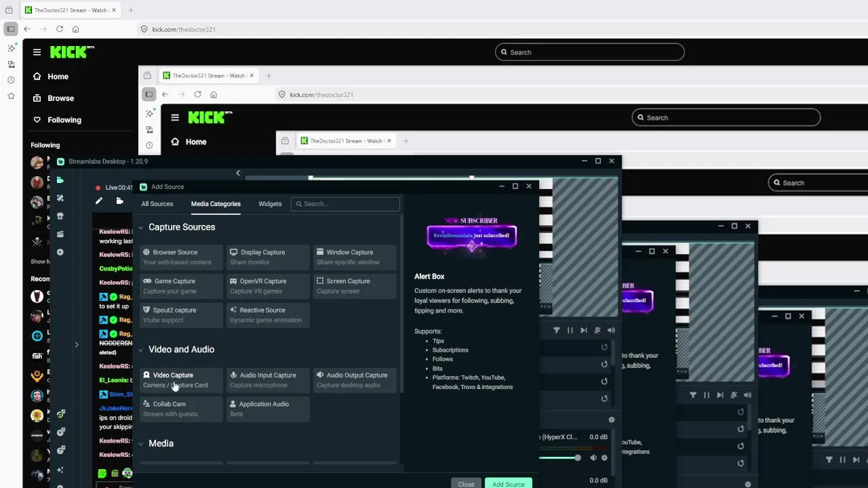
Task: Skip the current alert in front Streamlabs window
Action: coord(584,330)
